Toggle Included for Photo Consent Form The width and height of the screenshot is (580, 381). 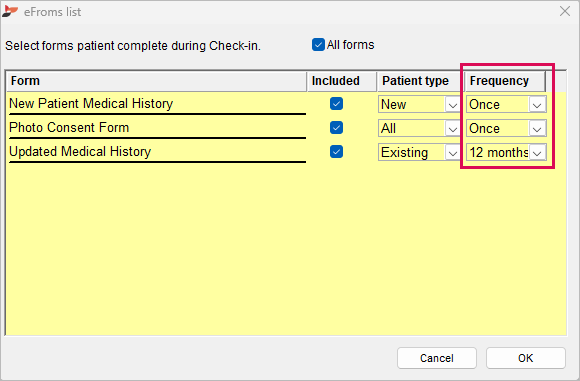pos(336,128)
